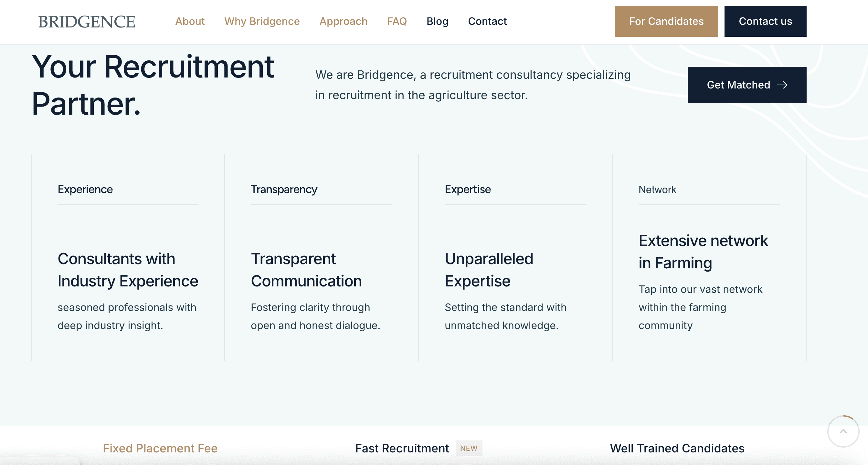Viewport: 868px width, 465px height.
Task: Open the About menu link
Action: point(190,21)
